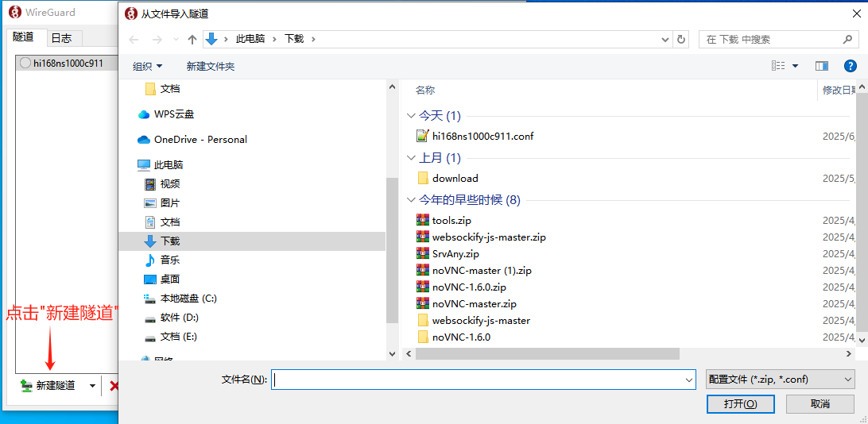This screenshot has height=424, width=868.
Task: Click 新建文件夹 button
Action: [x=211, y=67]
